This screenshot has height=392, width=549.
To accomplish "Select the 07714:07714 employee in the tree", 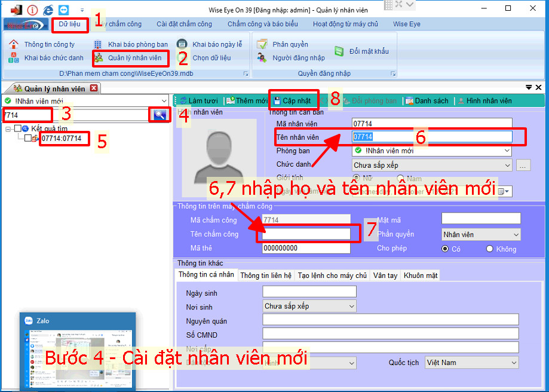I will (62, 139).
